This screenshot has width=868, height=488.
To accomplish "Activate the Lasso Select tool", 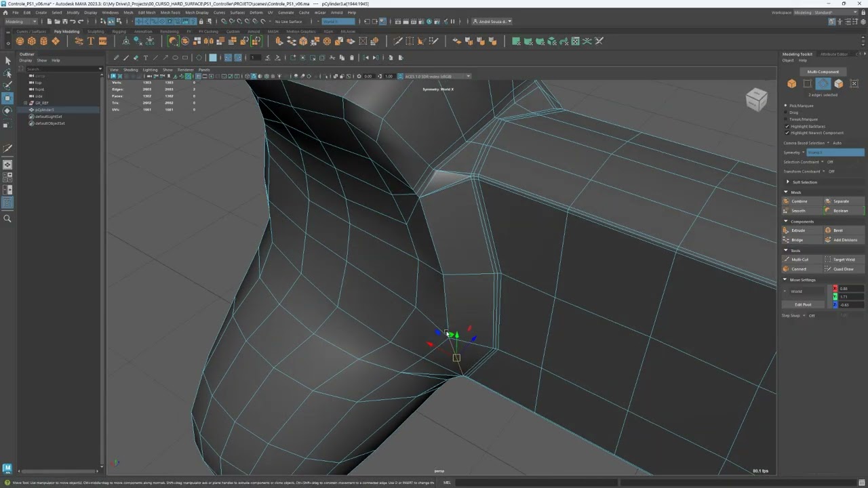I will click(7, 73).
